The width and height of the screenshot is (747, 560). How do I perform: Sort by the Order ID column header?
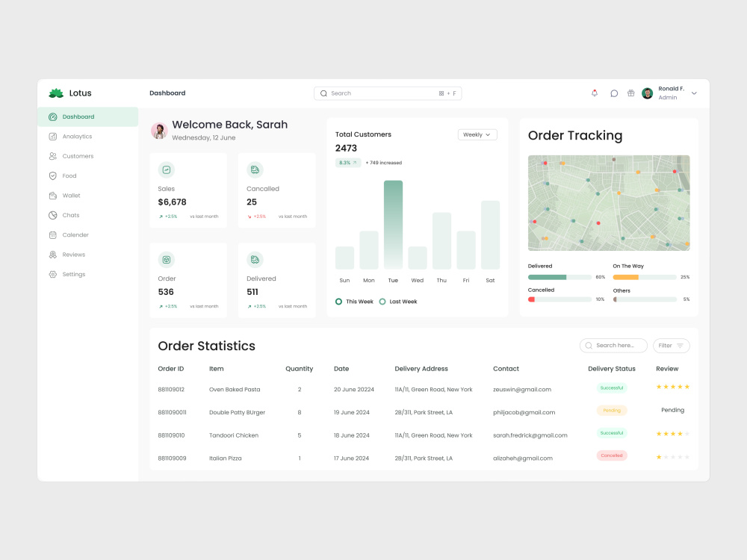(x=170, y=369)
